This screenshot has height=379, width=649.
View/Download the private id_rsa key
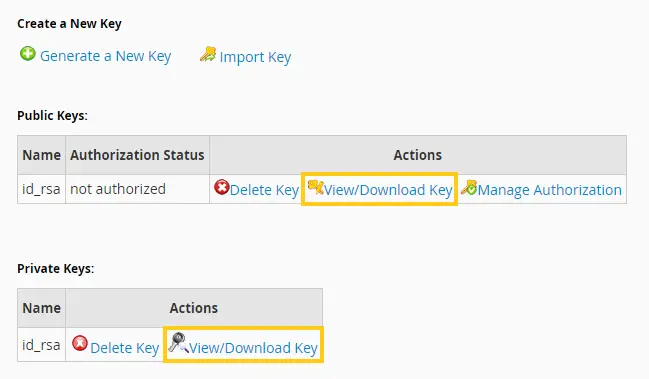pyautogui.click(x=253, y=348)
